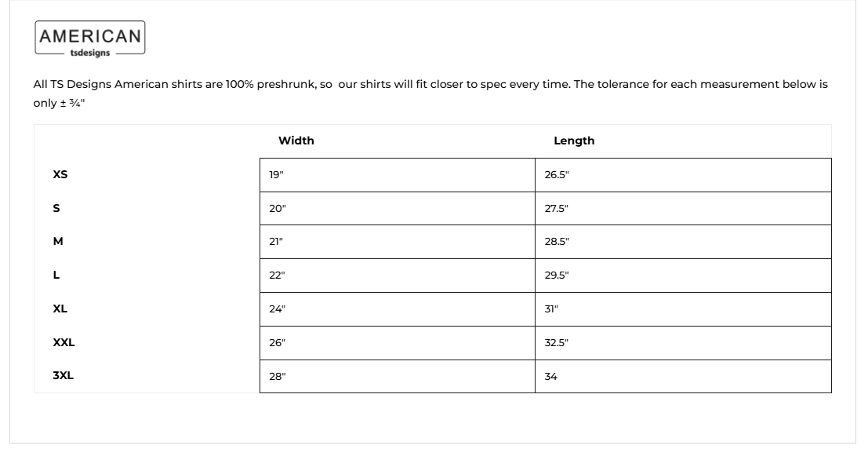Select the XS size row label
Viewport: 868px width, 449px height.
(x=60, y=175)
